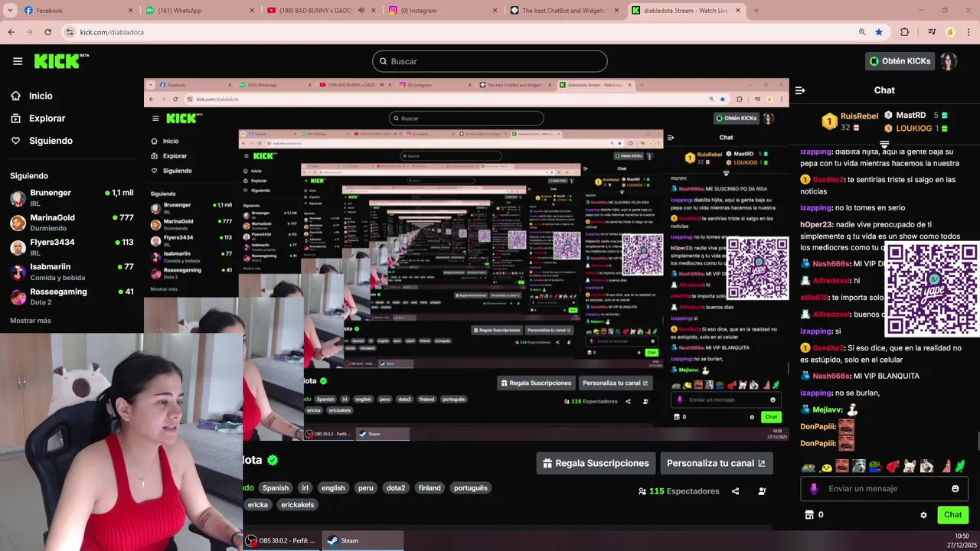This screenshot has height=551, width=980.
Task: Click the user check icon near share
Action: pyautogui.click(x=762, y=491)
